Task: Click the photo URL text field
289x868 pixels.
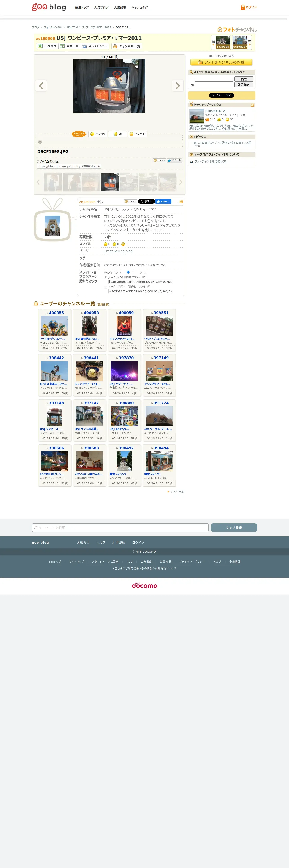Action: [x=69, y=167]
